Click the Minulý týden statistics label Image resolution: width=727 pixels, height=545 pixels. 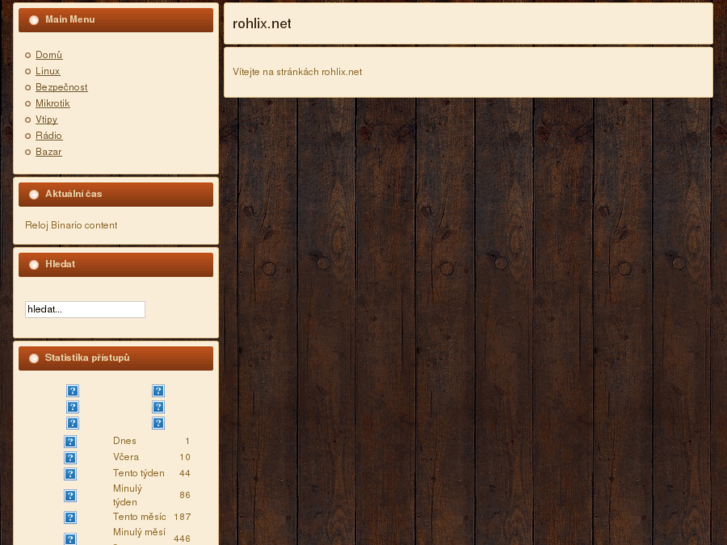point(128,495)
